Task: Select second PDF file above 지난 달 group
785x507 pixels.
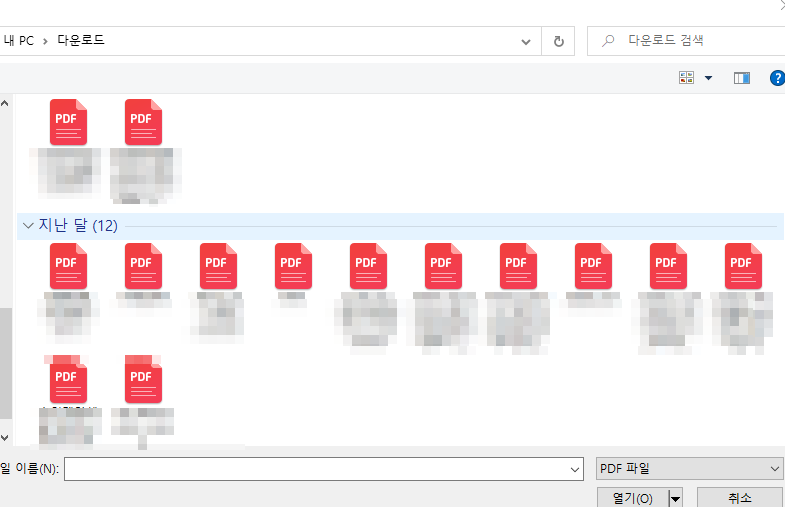Action: [143, 122]
